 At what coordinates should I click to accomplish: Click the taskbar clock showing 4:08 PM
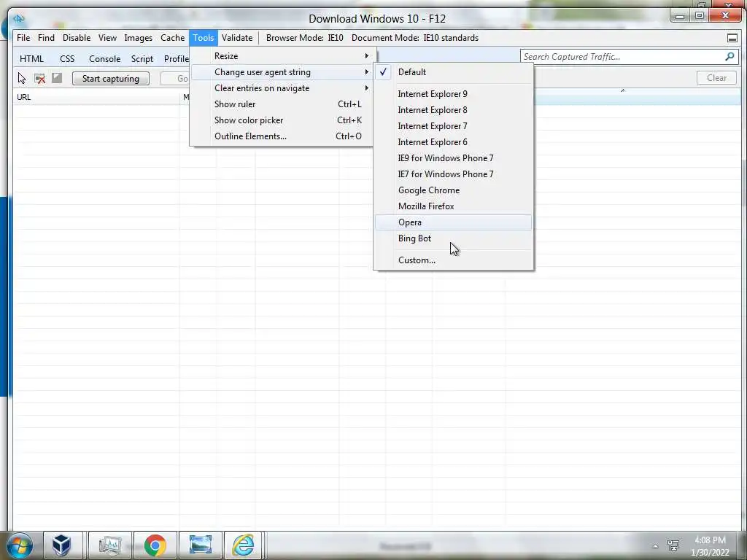(710, 545)
